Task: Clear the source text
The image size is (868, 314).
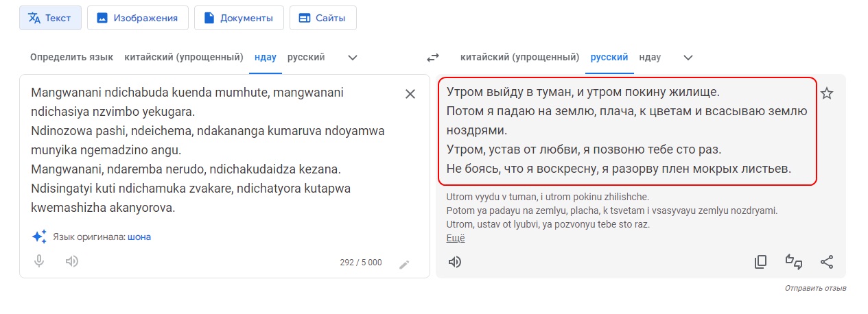Action: click(410, 95)
